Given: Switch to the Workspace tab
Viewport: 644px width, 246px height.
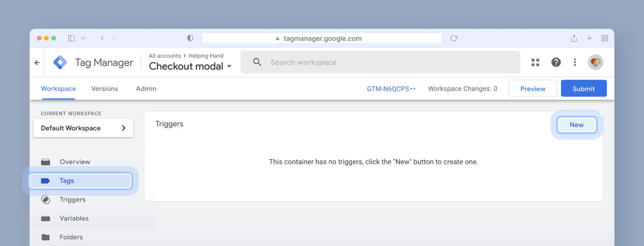Looking at the screenshot, I should click(x=58, y=89).
